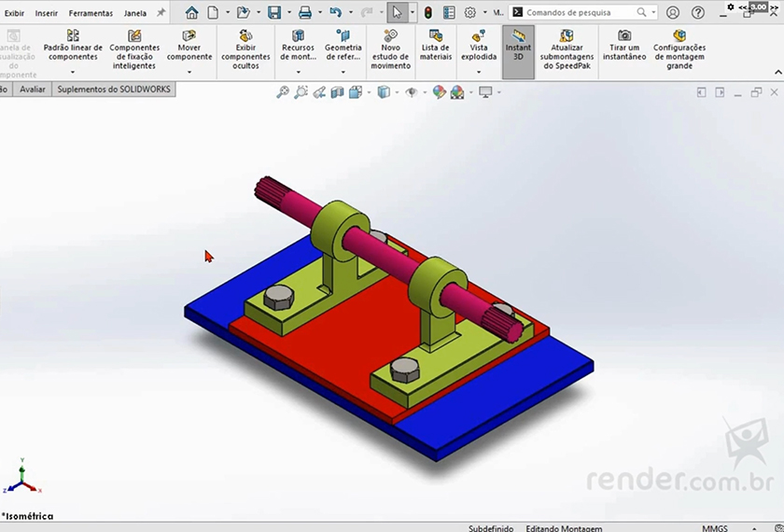Toggle the Hide/Show Items eye icon

(x=412, y=92)
